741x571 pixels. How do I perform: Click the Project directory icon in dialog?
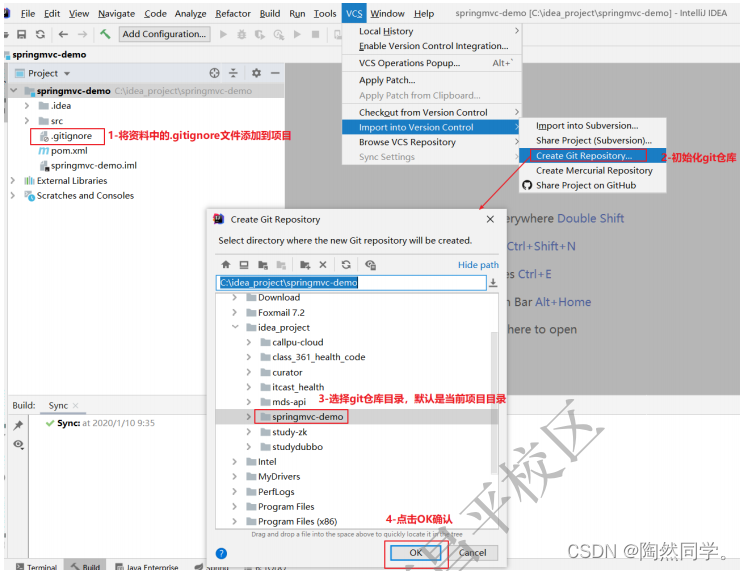point(263,265)
